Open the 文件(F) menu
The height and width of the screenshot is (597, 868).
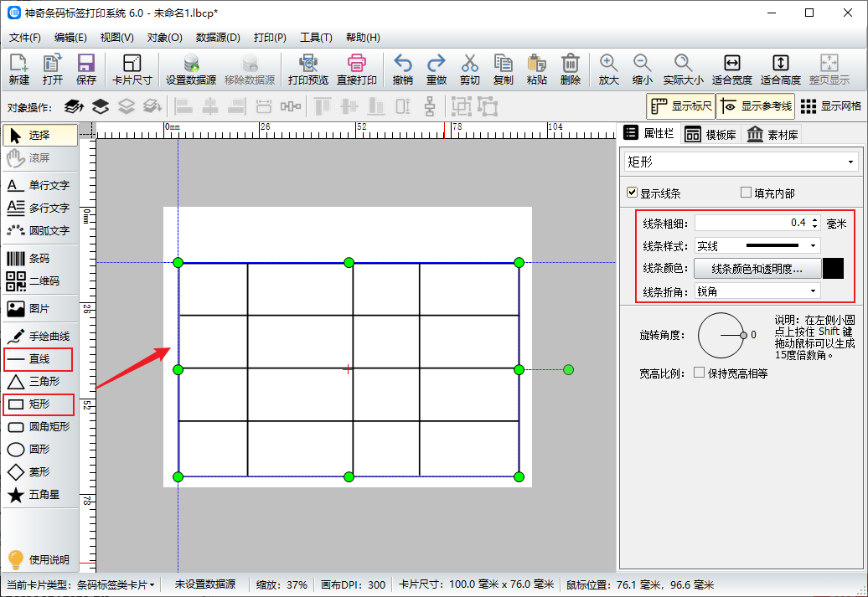25,38
